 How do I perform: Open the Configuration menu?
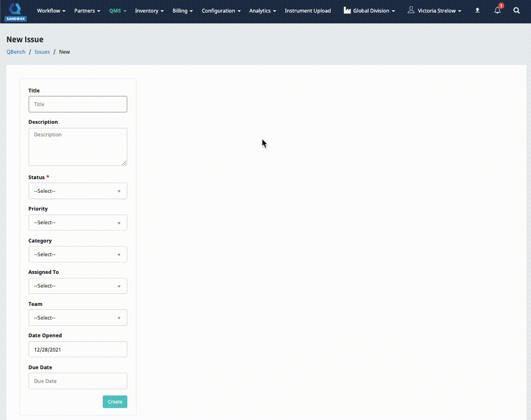(x=221, y=11)
